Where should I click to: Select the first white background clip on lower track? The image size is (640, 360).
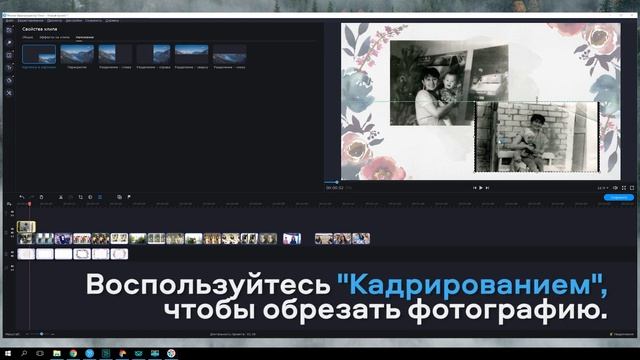(x=26, y=254)
